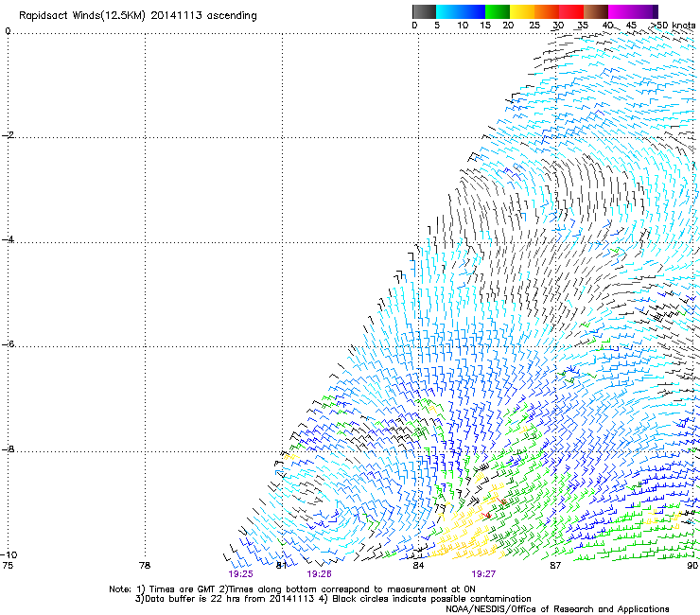Click the latitude -2 axis label
This screenshot has height=615, width=700.
(9, 135)
